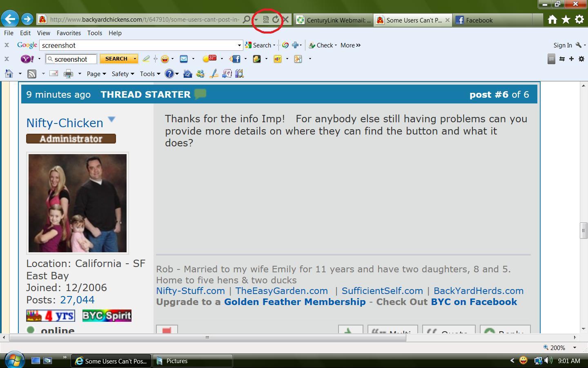
Task: Toggle Compatibility View in the address bar
Action: (266, 20)
